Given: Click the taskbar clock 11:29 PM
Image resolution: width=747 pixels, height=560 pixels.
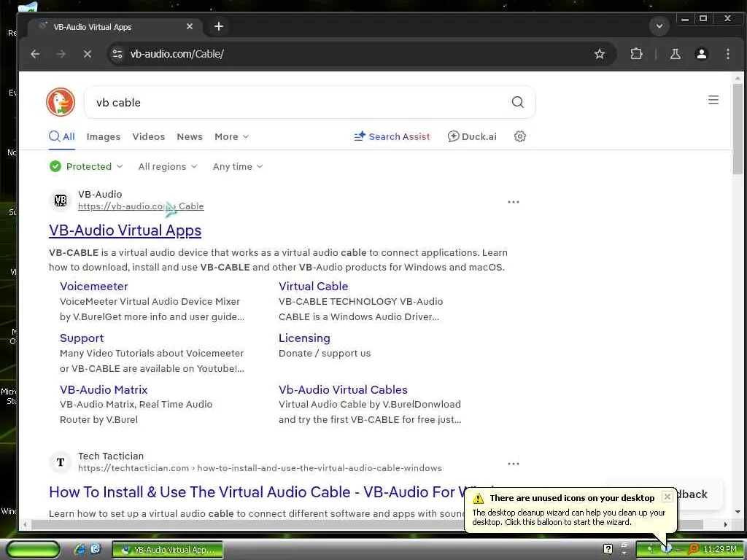Looking at the screenshot, I should click(x=720, y=550).
